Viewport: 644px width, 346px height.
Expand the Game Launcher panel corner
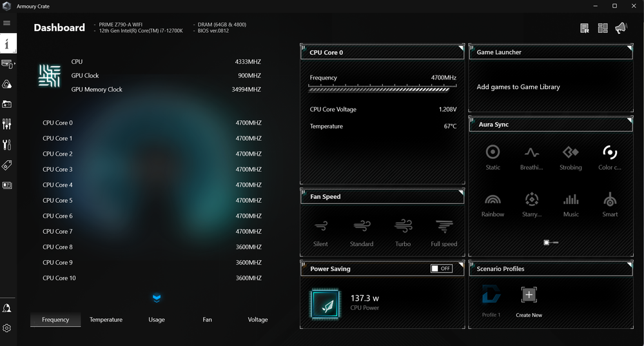pos(629,48)
